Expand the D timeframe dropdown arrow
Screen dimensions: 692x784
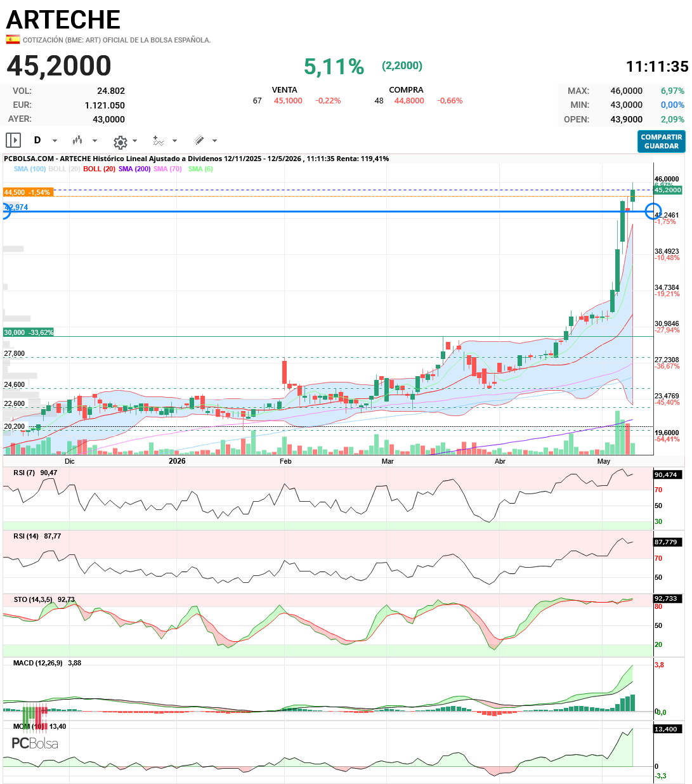(x=55, y=141)
